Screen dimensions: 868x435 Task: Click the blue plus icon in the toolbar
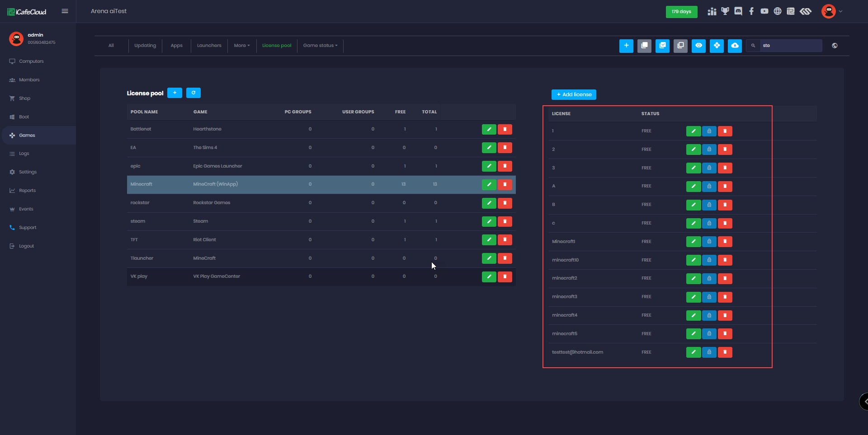point(626,46)
